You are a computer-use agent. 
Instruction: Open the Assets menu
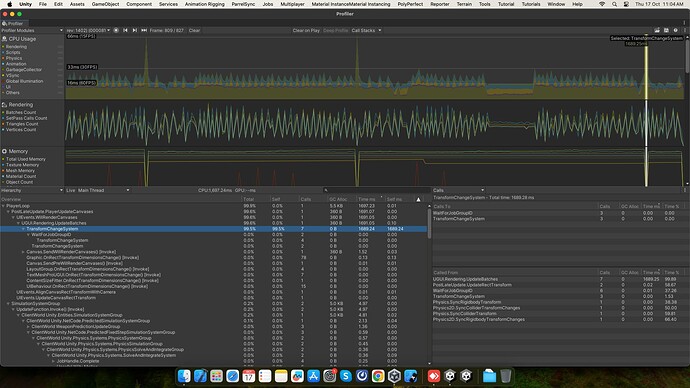pyautogui.click(x=77, y=4)
